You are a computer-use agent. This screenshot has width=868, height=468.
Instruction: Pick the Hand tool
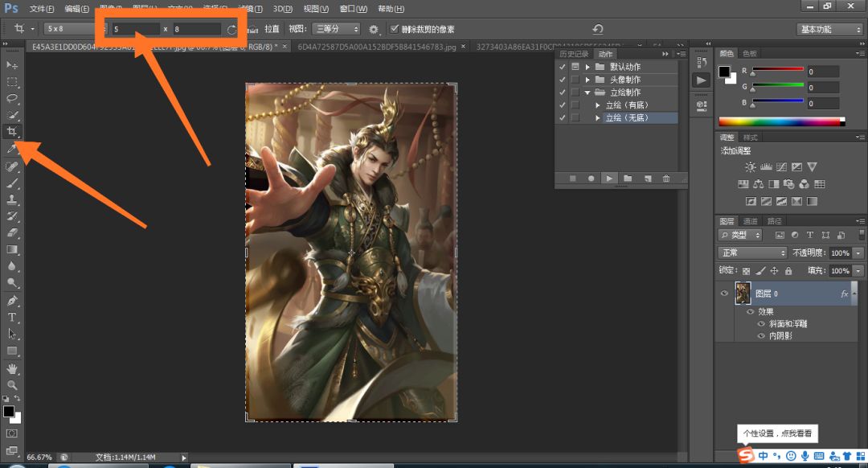click(12, 368)
